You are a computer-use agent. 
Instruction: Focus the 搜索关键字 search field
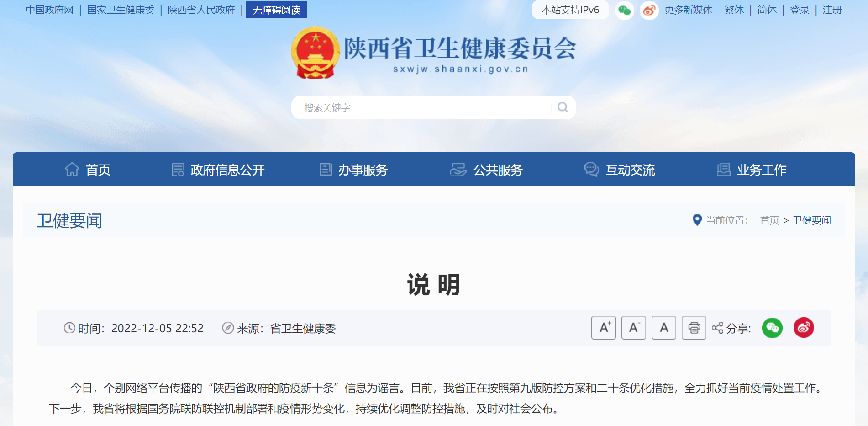tap(420, 107)
